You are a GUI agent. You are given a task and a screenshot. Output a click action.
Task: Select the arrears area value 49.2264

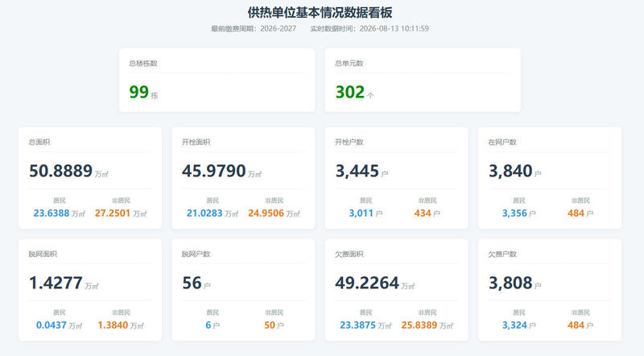(367, 284)
